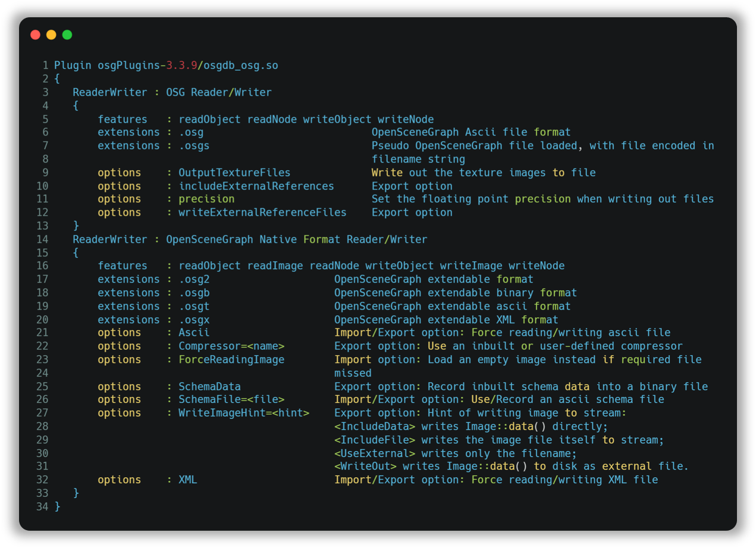
Task: Click the '.osg' extension on line 6
Action: (191, 132)
